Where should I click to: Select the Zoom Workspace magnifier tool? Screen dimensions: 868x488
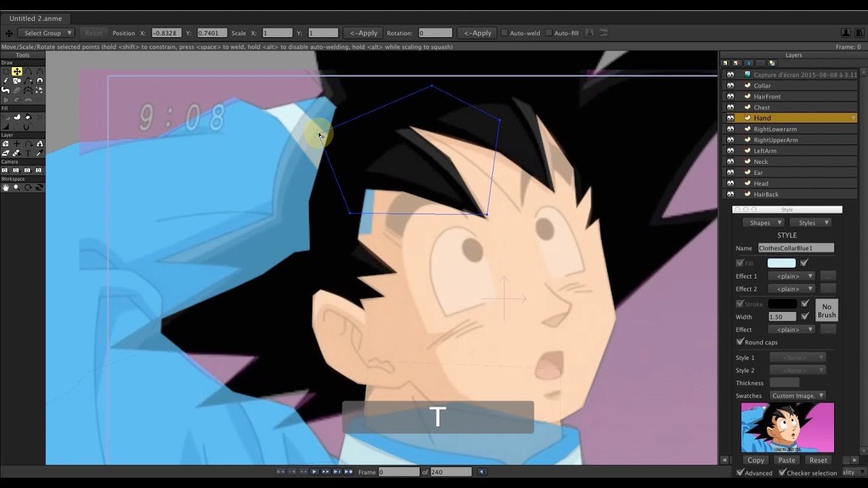[17, 188]
